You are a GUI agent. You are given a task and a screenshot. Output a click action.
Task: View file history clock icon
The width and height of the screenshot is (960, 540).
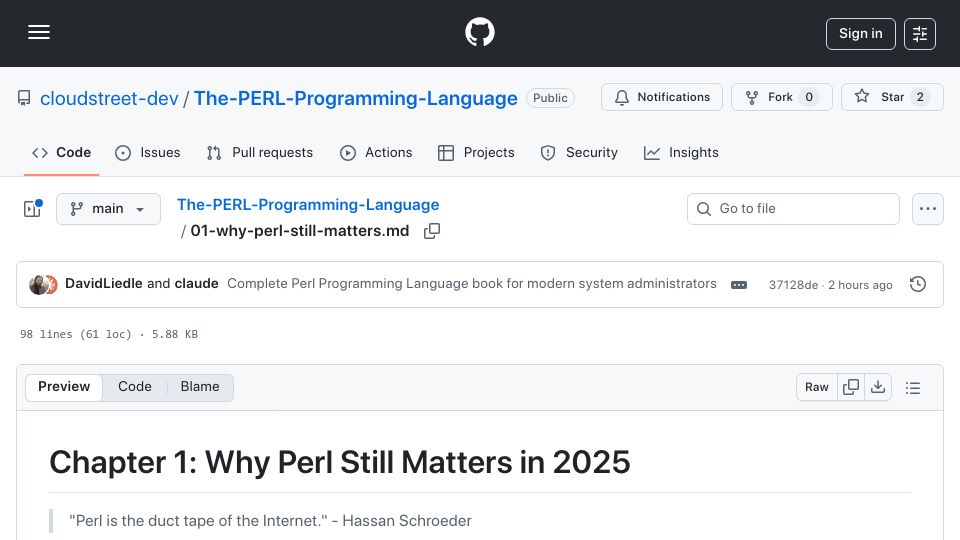[918, 284]
